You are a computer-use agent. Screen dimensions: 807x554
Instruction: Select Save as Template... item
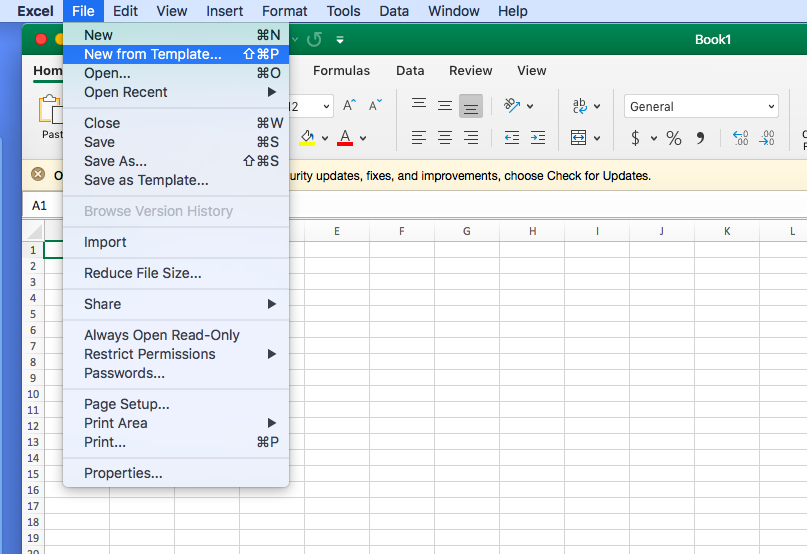point(176,180)
